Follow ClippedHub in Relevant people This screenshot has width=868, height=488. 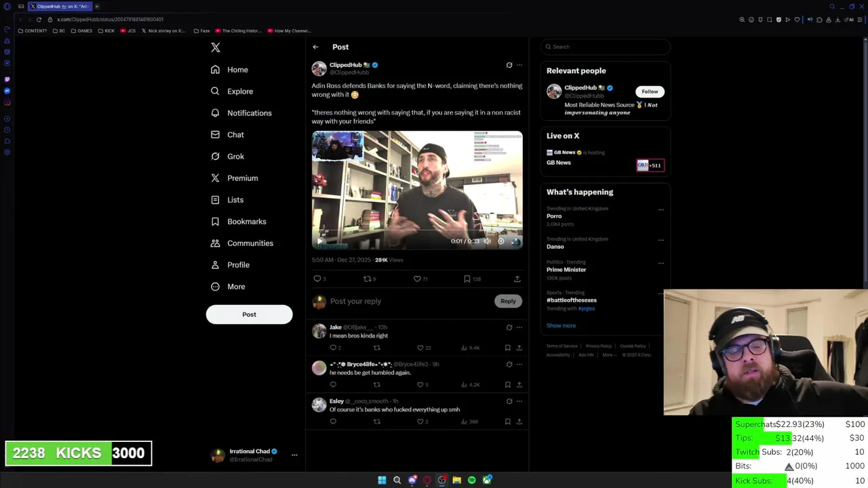coord(650,91)
